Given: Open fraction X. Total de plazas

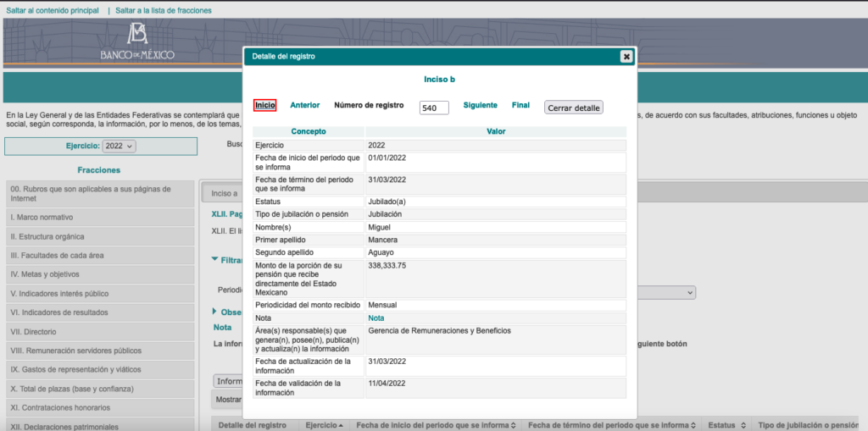Looking at the screenshot, I should pos(100,389).
